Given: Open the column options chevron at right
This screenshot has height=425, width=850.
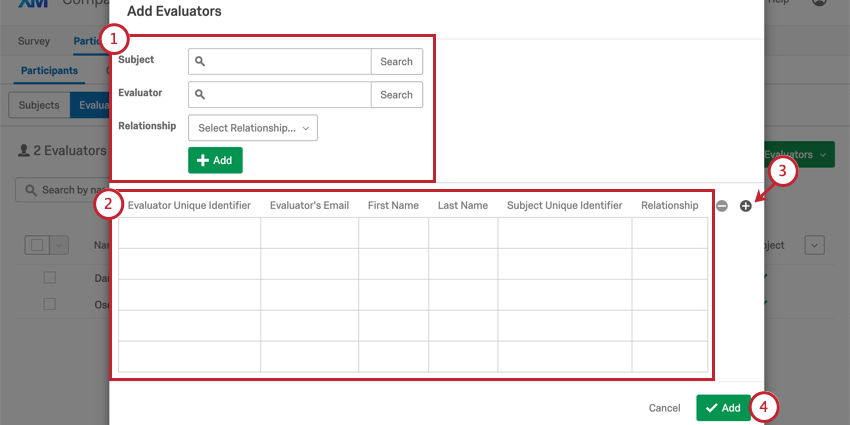Looking at the screenshot, I should pyautogui.click(x=814, y=245).
